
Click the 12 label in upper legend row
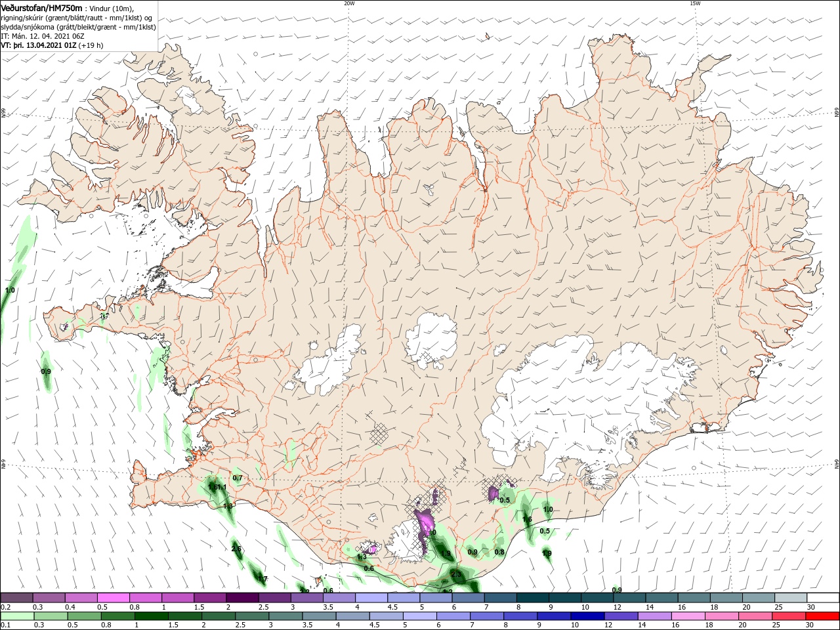[617, 607]
